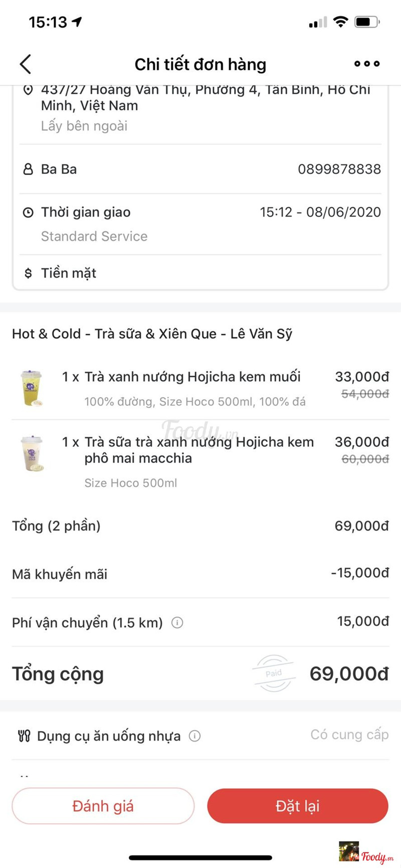Select the Trà xanh nướng Hojicha kem muối item
Viewport: 401px width, 868px height.
[192, 377]
